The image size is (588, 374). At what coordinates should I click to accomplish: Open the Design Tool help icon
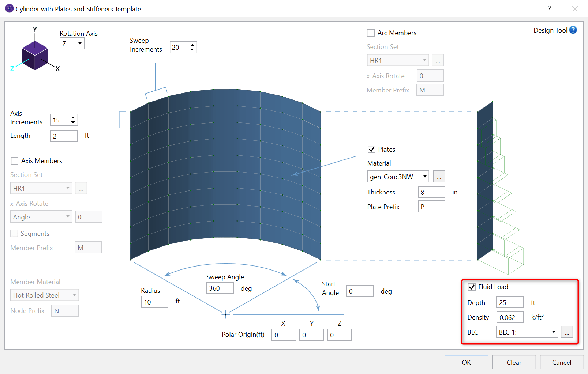point(573,30)
